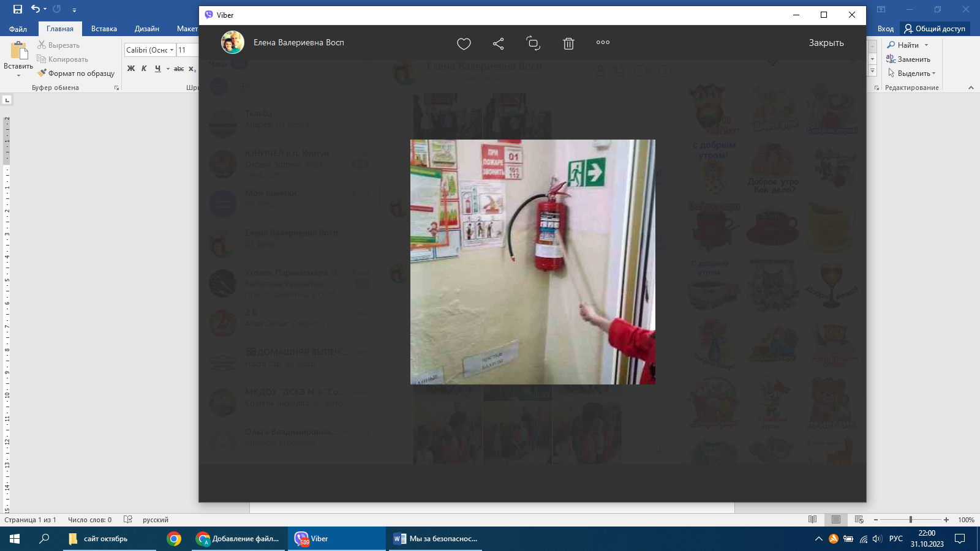Switch РУС keyboard language in tray

(896, 539)
